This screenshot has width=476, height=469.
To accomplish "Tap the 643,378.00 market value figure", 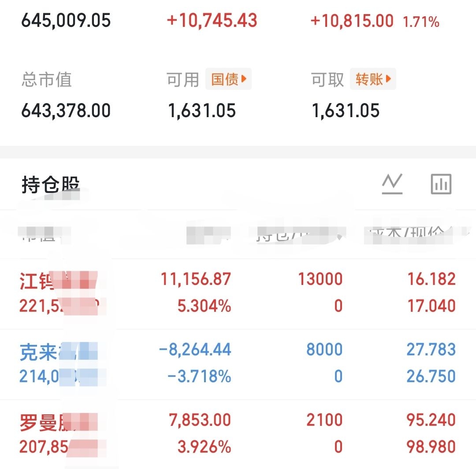I will 66,111.
